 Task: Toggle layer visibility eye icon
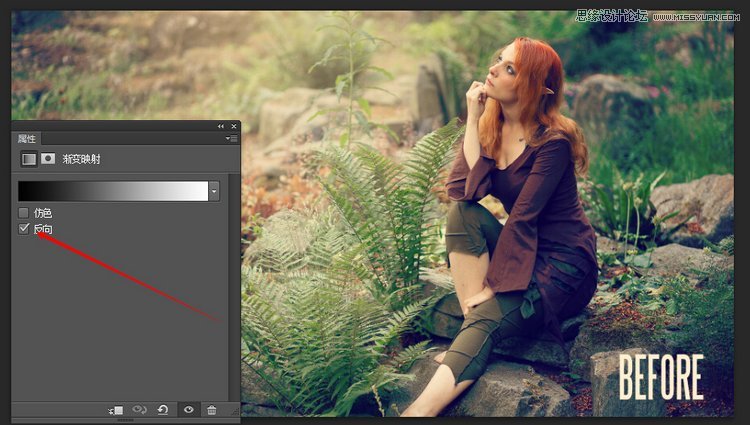click(x=187, y=410)
